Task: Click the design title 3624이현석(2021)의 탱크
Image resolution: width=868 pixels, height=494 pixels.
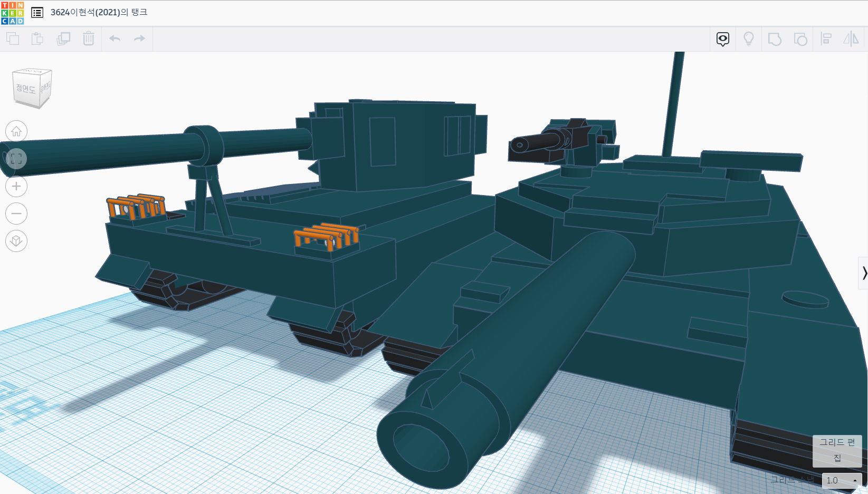Action: tap(99, 12)
